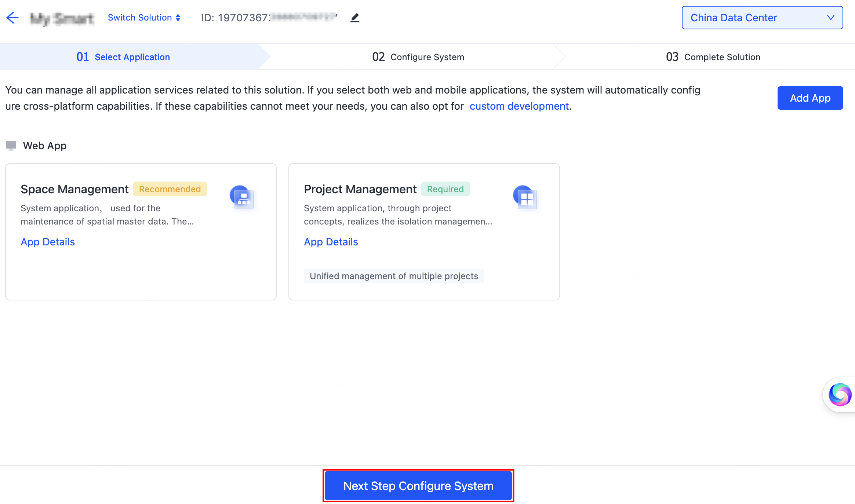
Task: Click the Add App button
Action: (x=810, y=98)
